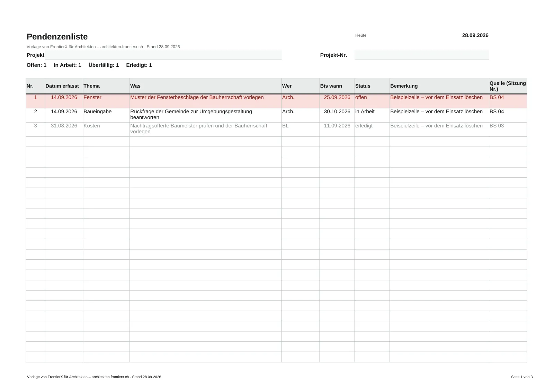The width and height of the screenshot is (554, 392).
Task: Click the 'Bis wann' column header
Action: pos(337,86)
